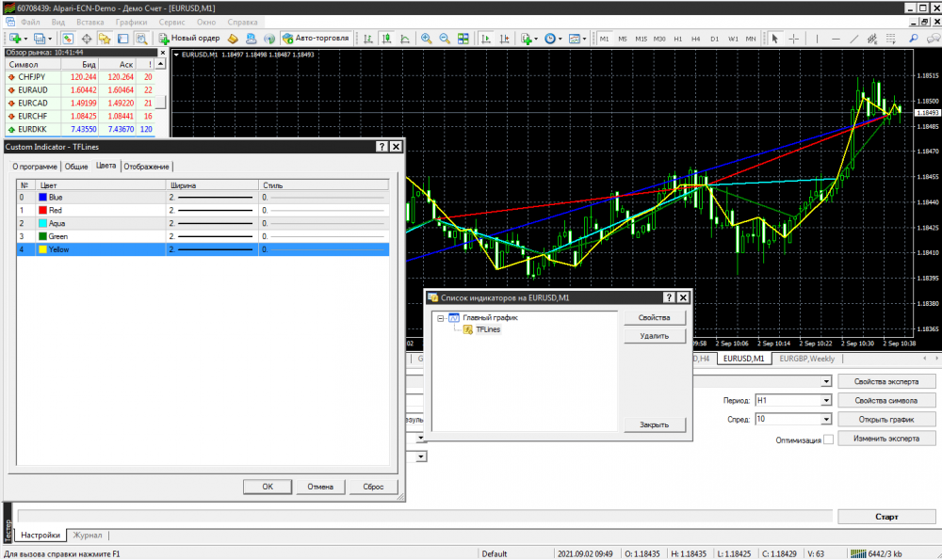Click the Свойства эксперта button
Image resolution: width=942 pixels, height=560 pixels.
tap(886, 382)
